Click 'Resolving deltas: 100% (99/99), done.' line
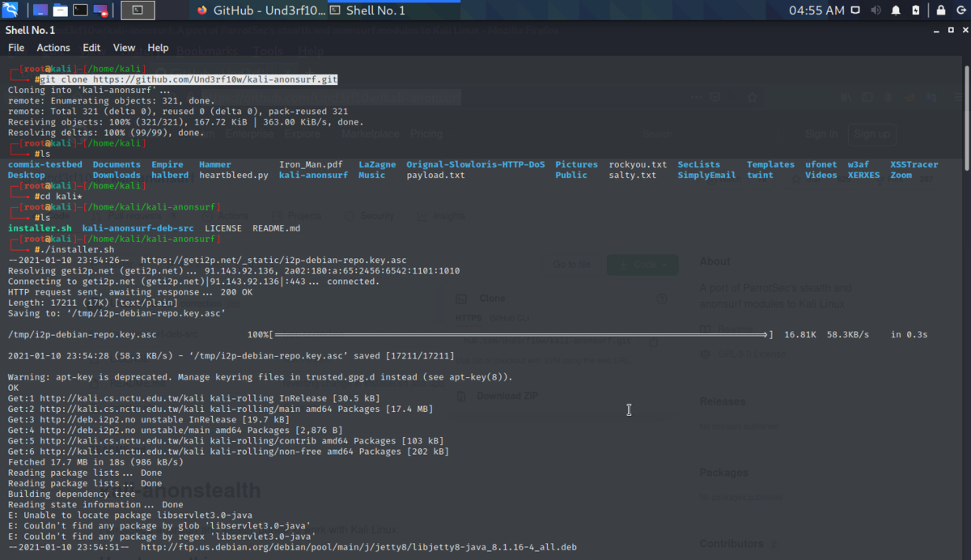The height and width of the screenshot is (560, 971). click(x=106, y=133)
